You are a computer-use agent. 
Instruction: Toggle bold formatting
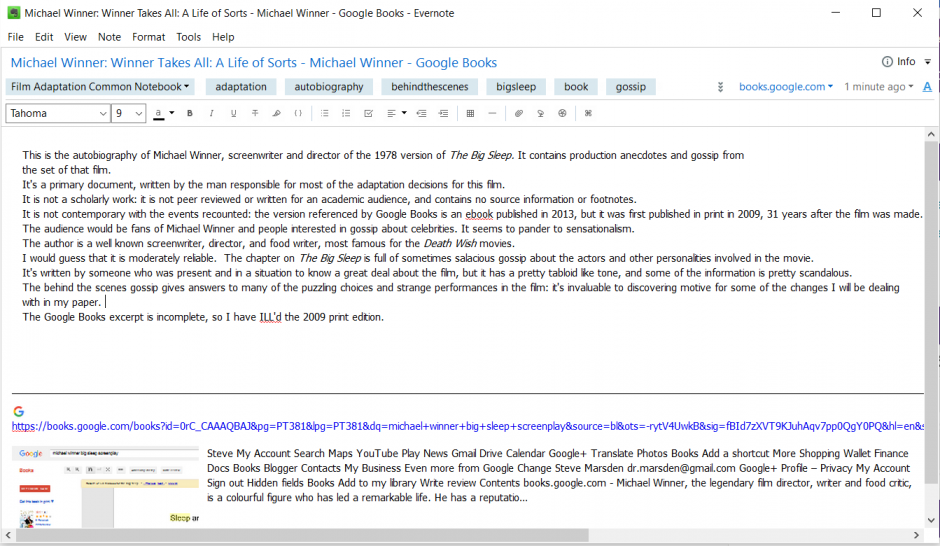(189, 113)
